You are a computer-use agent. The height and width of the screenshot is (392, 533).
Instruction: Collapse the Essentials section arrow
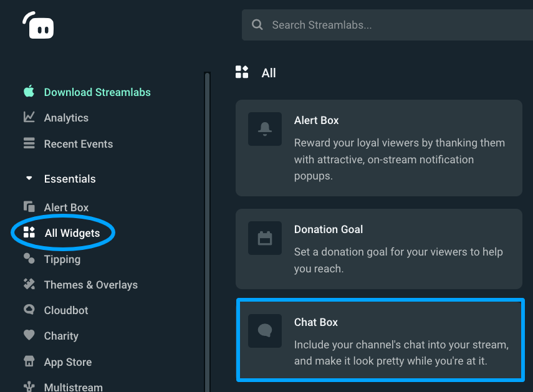click(29, 178)
